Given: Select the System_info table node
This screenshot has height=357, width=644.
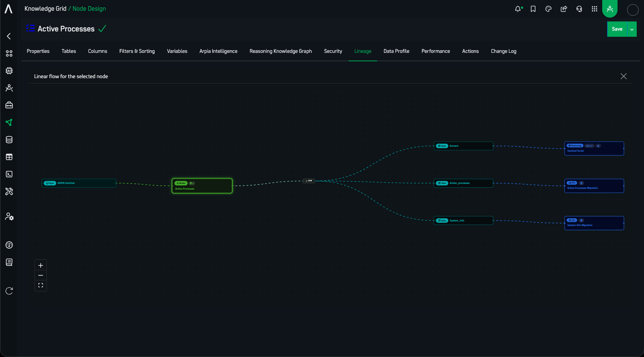Looking at the screenshot, I should (x=463, y=221).
